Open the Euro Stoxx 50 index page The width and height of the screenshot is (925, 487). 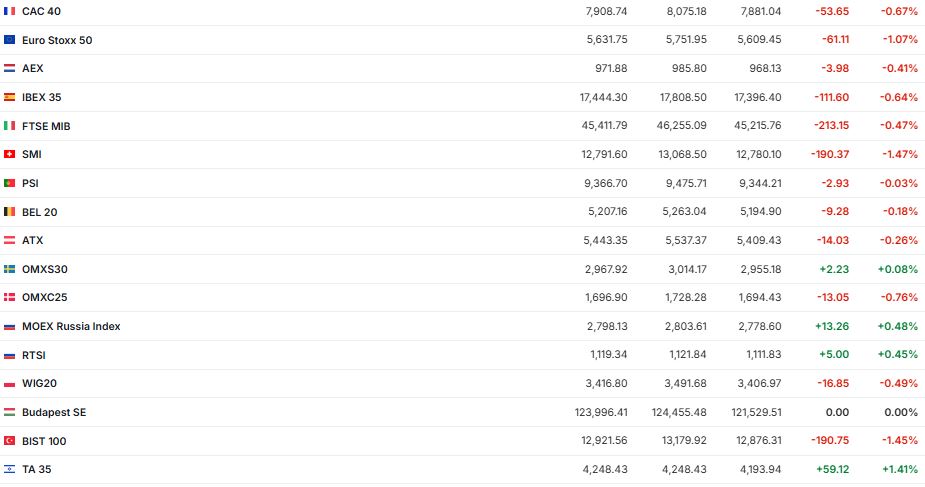(57, 40)
